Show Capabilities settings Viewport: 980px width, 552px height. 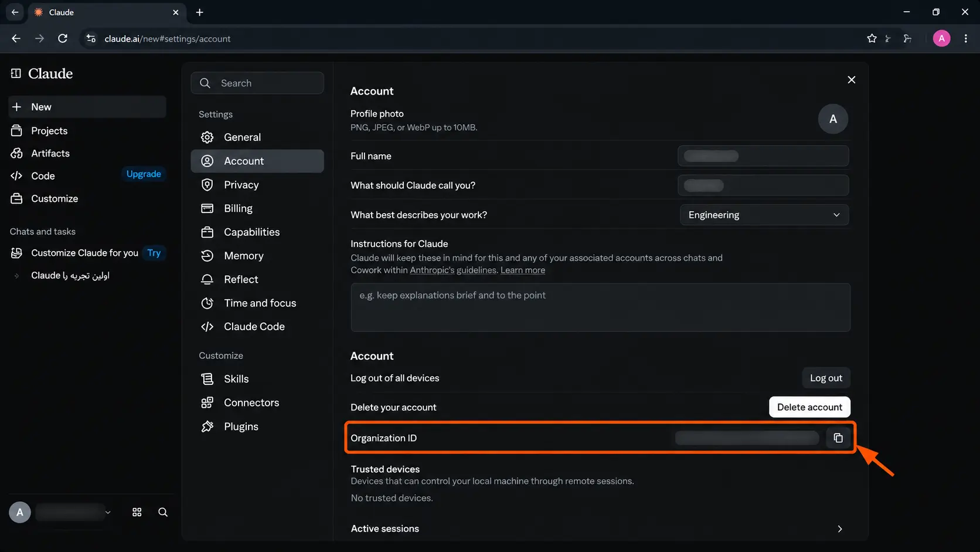[257, 232]
